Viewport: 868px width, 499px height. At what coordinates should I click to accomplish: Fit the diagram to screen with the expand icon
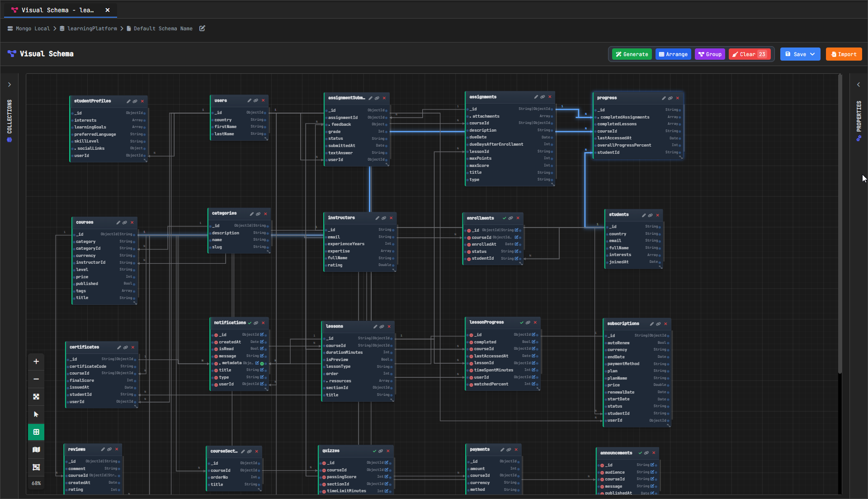point(36,397)
